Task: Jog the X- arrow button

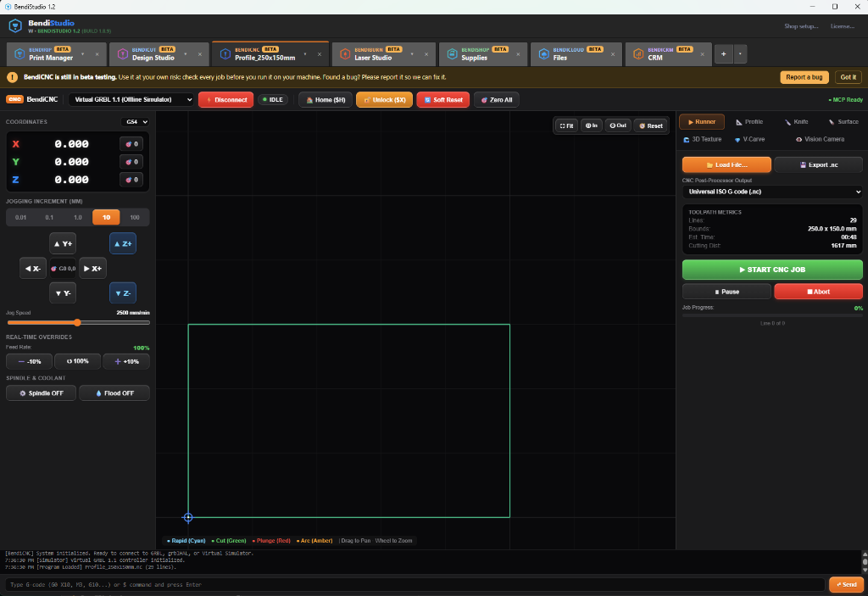Action: tap(33, 268)
